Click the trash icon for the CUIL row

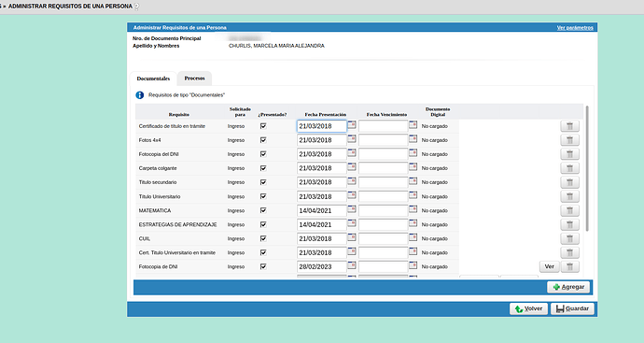pos(569,238)
